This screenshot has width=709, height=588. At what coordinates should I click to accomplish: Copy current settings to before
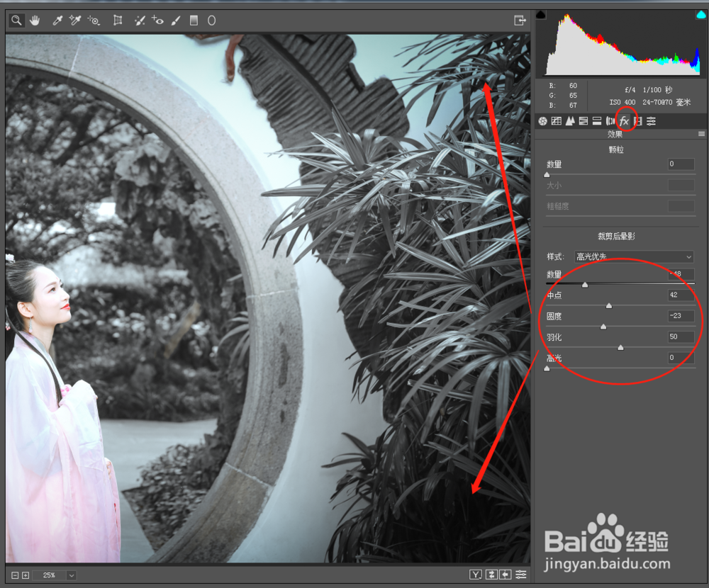click(x=505, y=575)
